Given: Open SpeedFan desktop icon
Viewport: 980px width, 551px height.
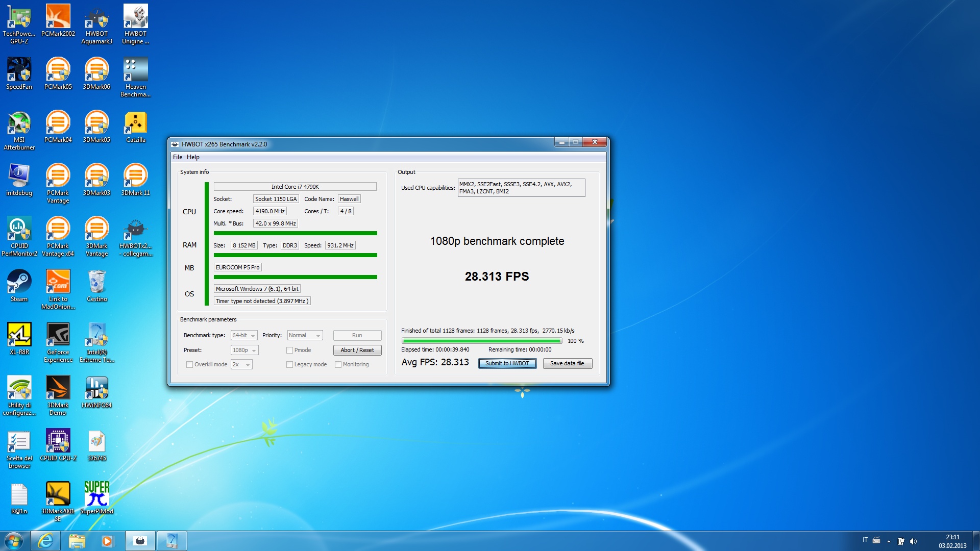Looking at the screenshot, I should pos(19,73).
